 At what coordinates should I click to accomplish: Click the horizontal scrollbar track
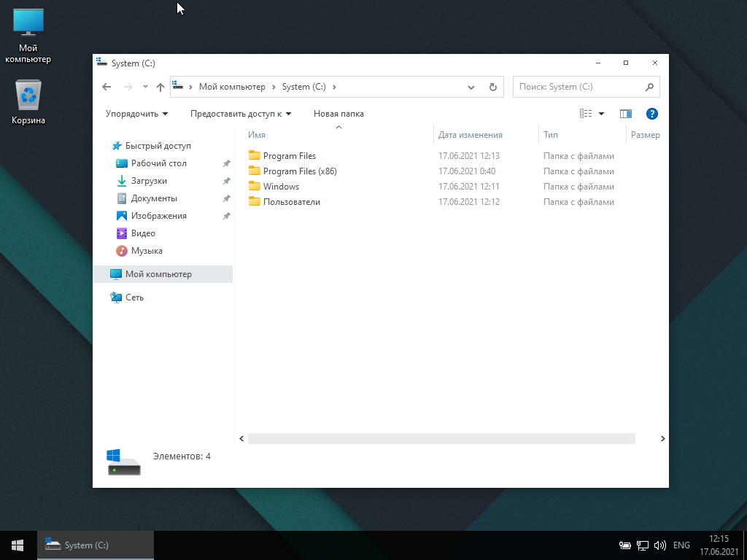(441, 439)
